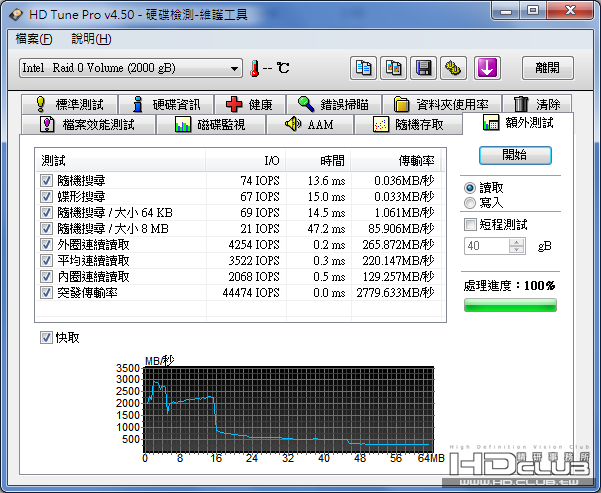Open the 標準測試 benchmark tab
601x493 pixels.
click(69, 104)
